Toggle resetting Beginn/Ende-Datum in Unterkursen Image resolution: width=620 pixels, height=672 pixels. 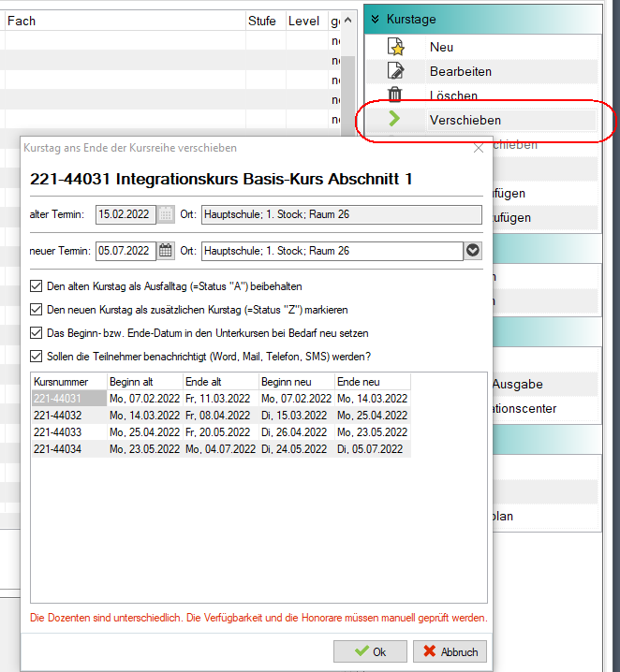coord(36,333)
